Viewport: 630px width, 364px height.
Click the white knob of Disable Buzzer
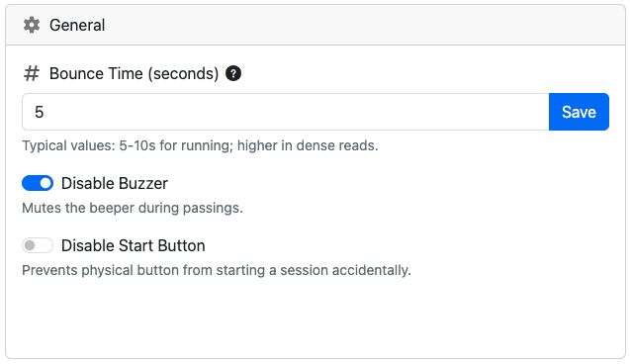[45, 183]
